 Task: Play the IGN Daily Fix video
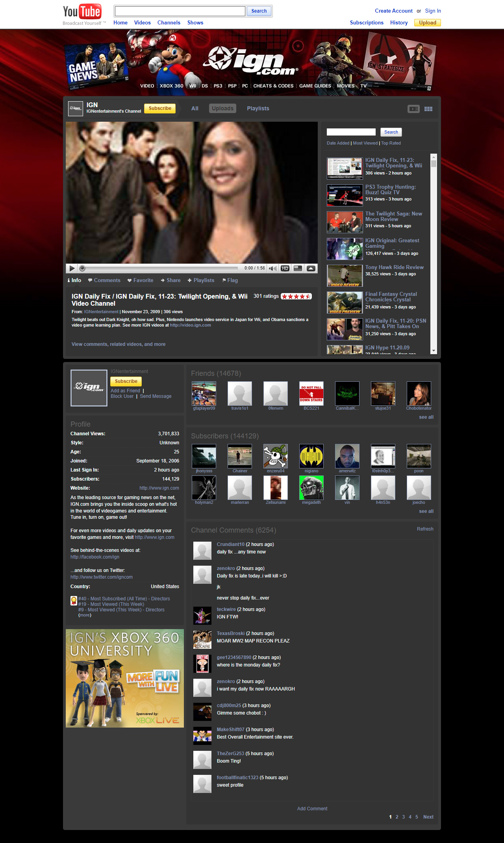pos(72,268)
